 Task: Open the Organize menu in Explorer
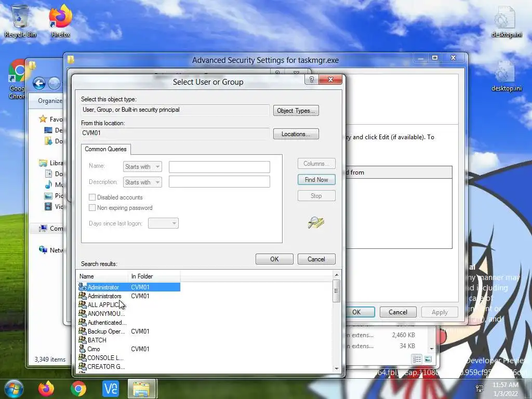pos(50,101)
